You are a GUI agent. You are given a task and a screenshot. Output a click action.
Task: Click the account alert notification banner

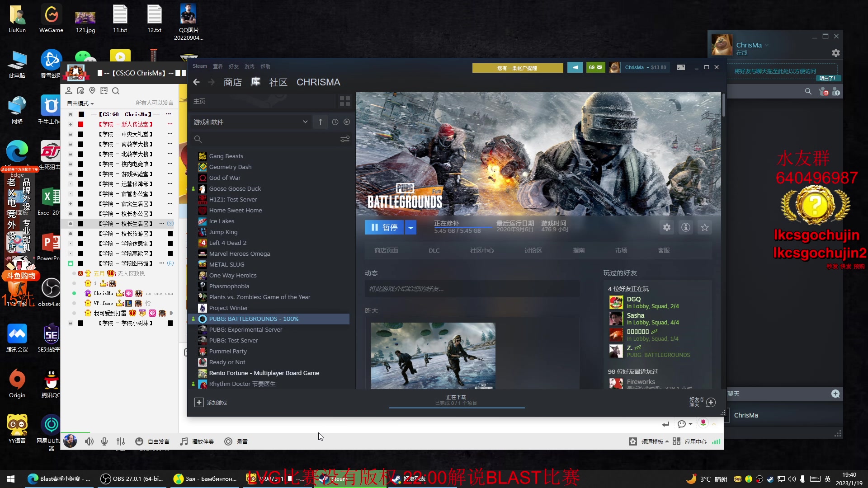[x=518, y=68]
